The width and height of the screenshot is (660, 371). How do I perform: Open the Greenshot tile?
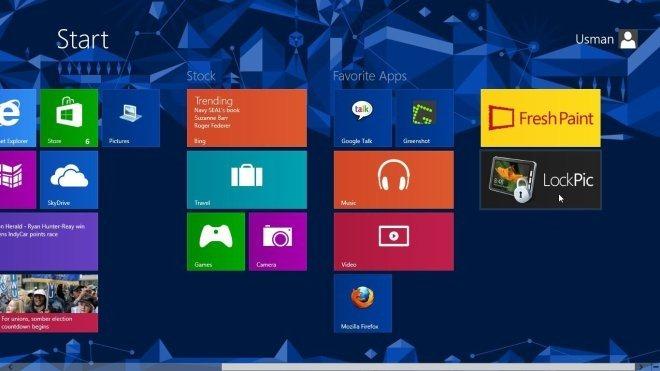[x=424, y=118]
